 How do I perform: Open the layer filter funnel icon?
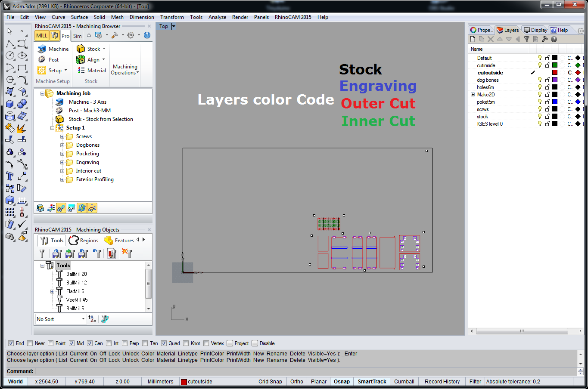[526, 39]
